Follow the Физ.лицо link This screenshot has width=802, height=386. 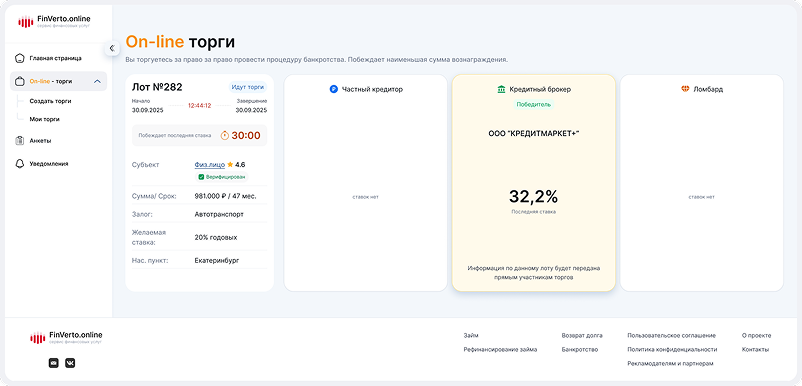pyautogui.click(x=210, y=165)
